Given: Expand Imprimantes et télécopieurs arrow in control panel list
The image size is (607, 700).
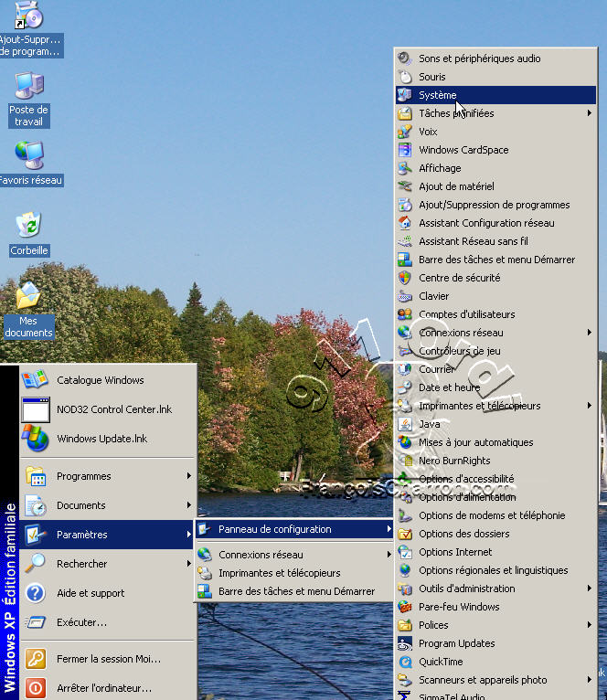Looking at the screenshot, I should 590,406.
